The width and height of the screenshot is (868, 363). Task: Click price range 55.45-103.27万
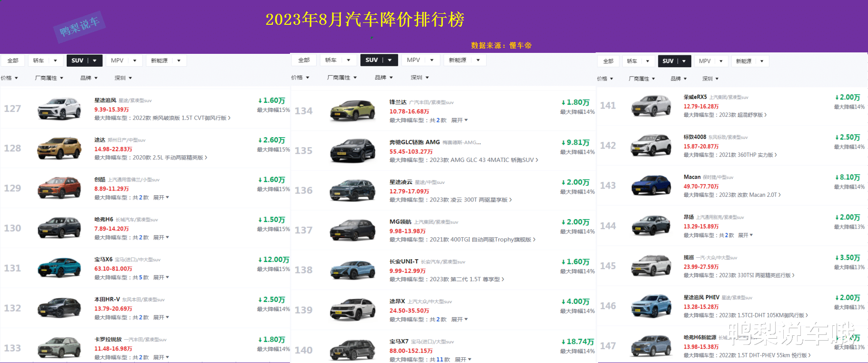[411, 151]
